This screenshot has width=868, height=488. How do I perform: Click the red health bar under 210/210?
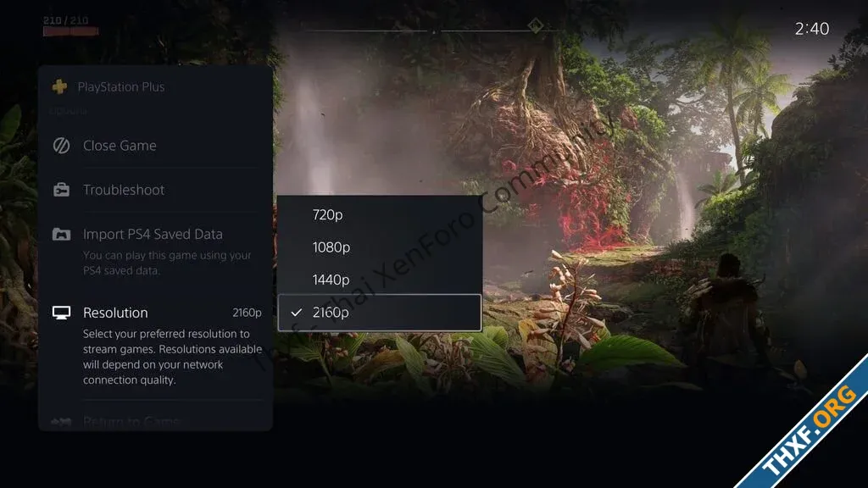pyautogui.click(x=70, y=31)
